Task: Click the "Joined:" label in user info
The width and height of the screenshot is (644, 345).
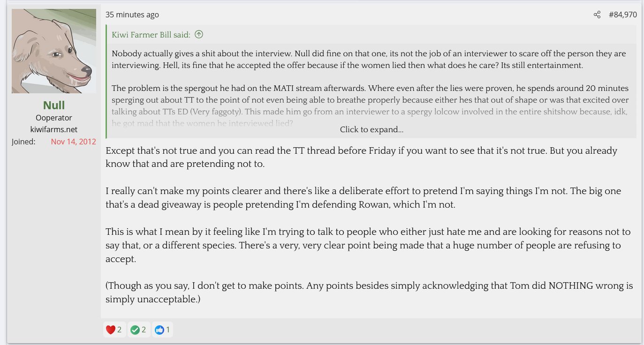Action: (x=23, y=142)
